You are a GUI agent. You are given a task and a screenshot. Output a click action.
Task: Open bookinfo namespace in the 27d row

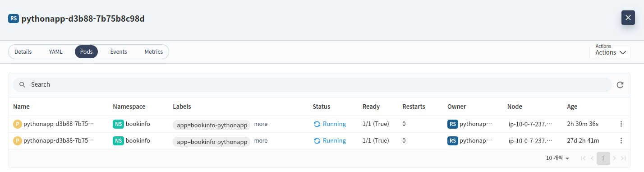pyautogui.click(x=138, y=141)
